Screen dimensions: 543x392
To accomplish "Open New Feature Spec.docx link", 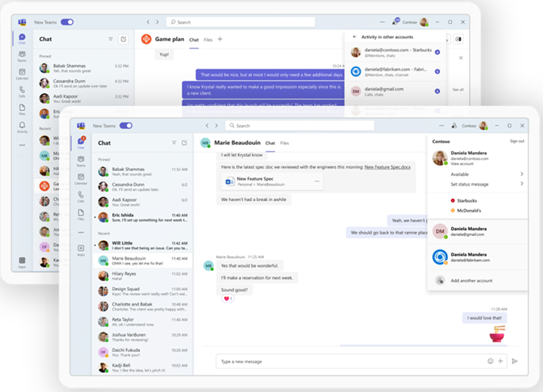I will [388, 167].
